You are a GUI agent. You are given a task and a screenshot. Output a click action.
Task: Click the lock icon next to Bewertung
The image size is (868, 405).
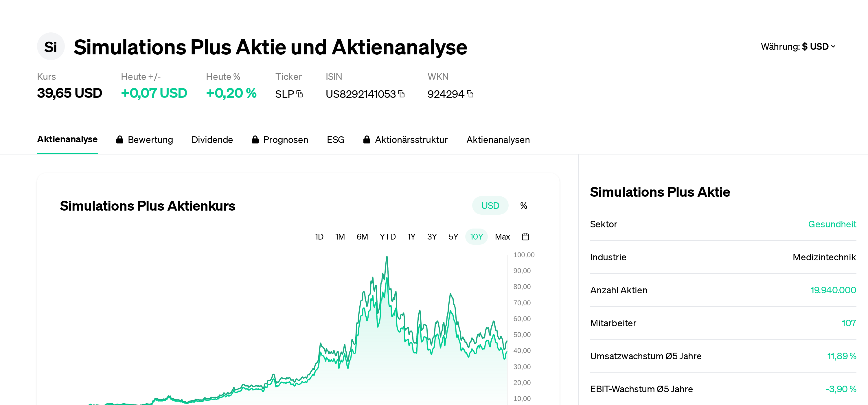tap(120, 139)
